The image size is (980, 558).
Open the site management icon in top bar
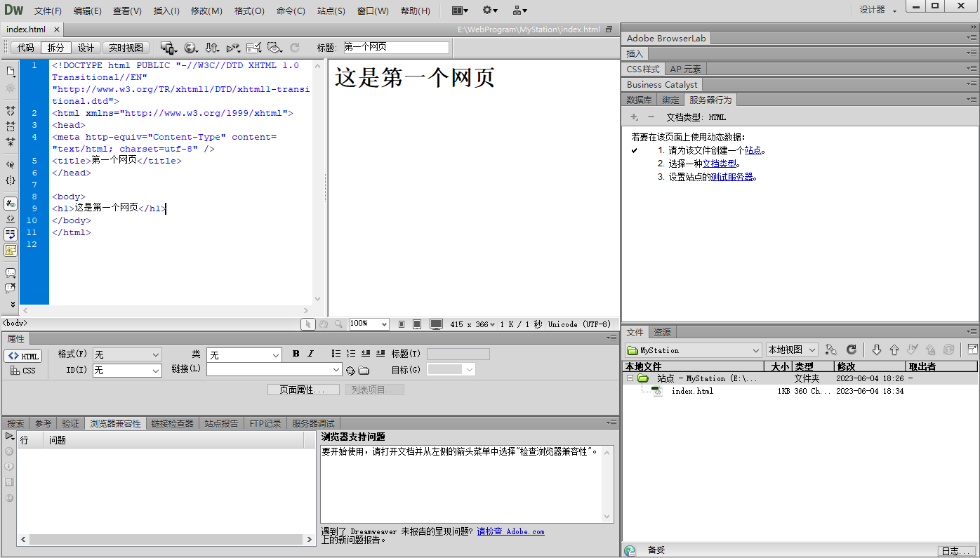[520, 11]
